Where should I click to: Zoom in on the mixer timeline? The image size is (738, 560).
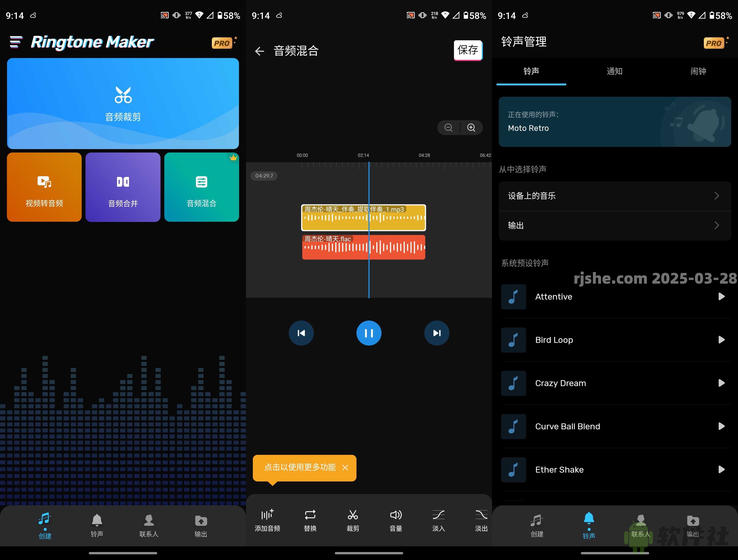pos(471,127)
